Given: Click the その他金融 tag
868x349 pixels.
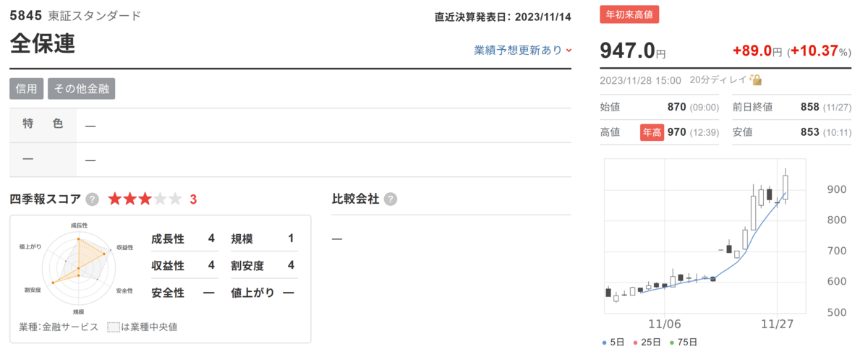Looking at the screenshot, I should coord(82,89).
